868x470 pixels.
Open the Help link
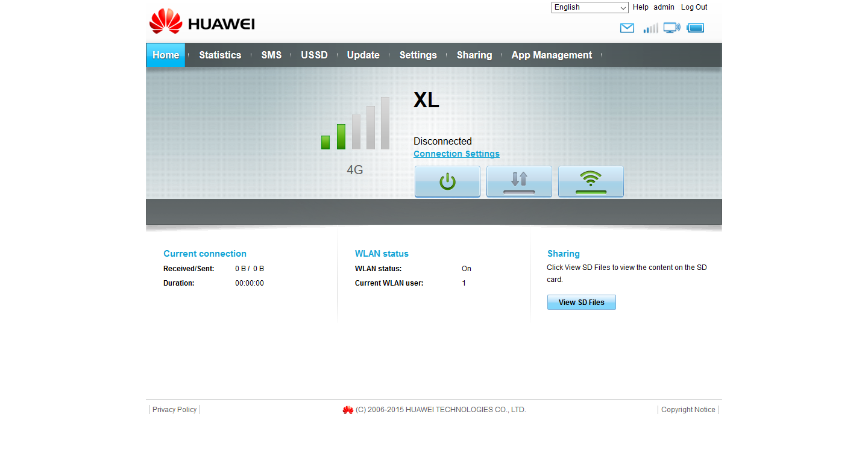point(640,7)
